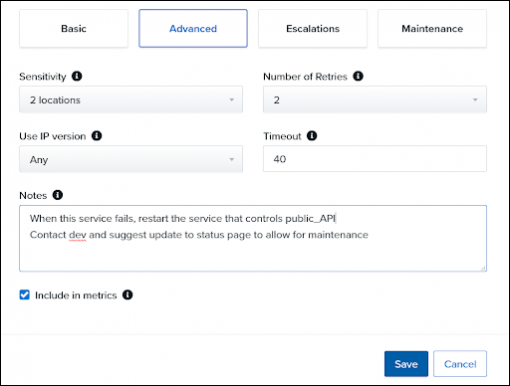Screen dimensions: 510x386
Task: Click the Timeout info icon
Action: pyautogui.click(x=312, y=136)
